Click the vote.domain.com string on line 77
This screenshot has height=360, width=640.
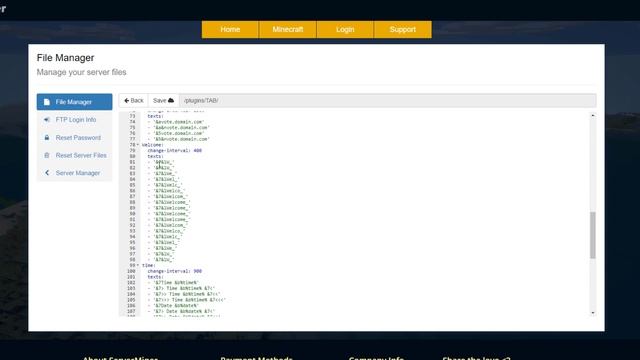(182, 139)
